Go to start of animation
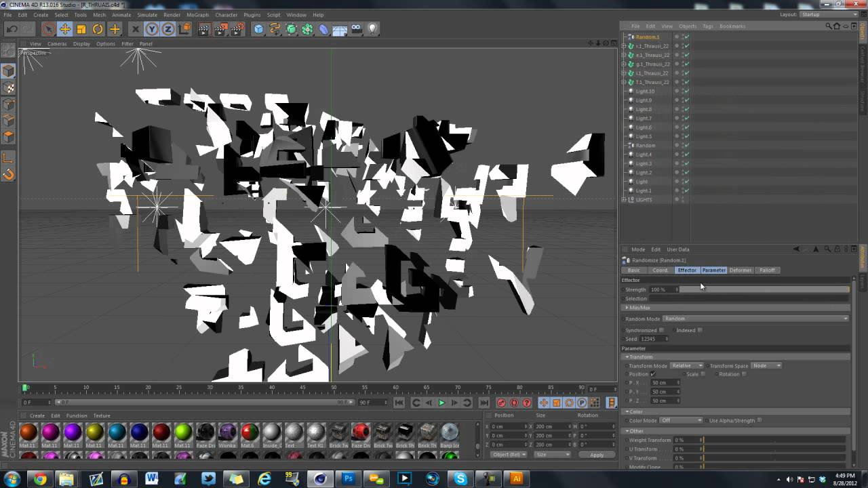This screenshot has width=868, height=488. [399, 403]
